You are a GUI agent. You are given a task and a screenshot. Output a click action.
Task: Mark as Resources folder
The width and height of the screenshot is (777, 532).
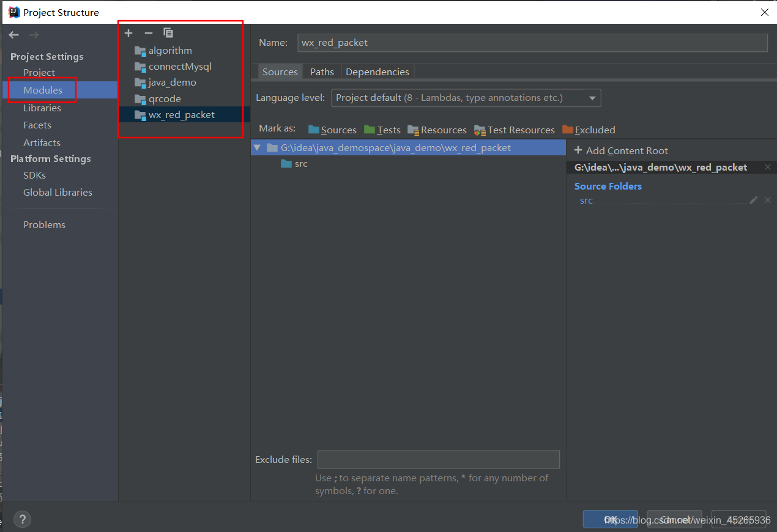tap(437, 130)
